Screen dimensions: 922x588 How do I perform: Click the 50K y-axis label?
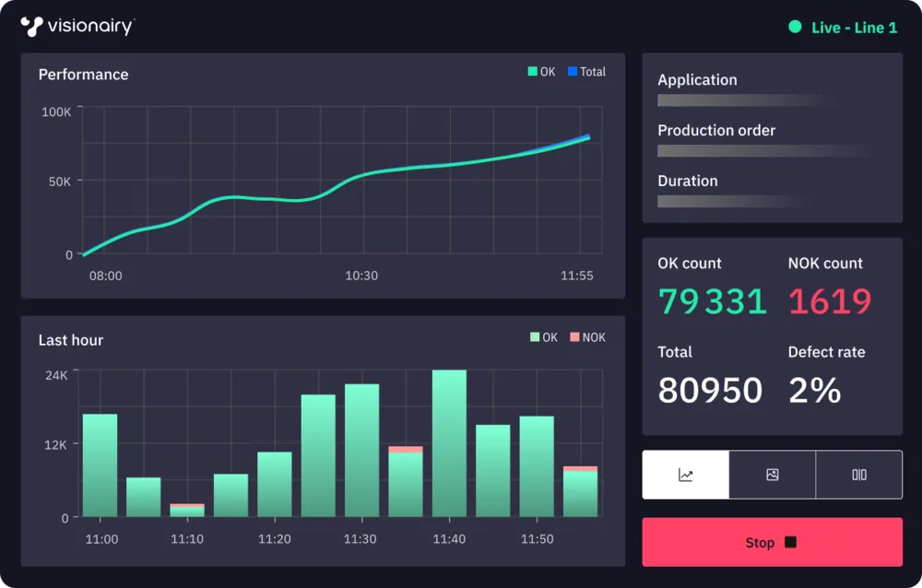(60, 182)
